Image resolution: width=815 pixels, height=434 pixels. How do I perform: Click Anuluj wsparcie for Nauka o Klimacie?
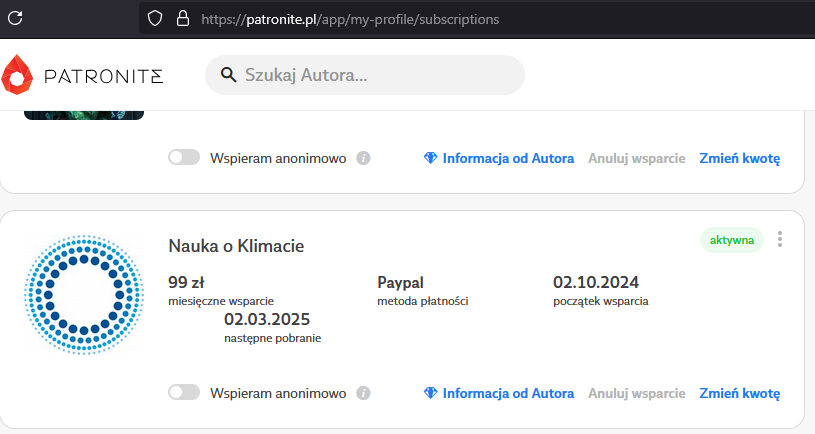636,393
